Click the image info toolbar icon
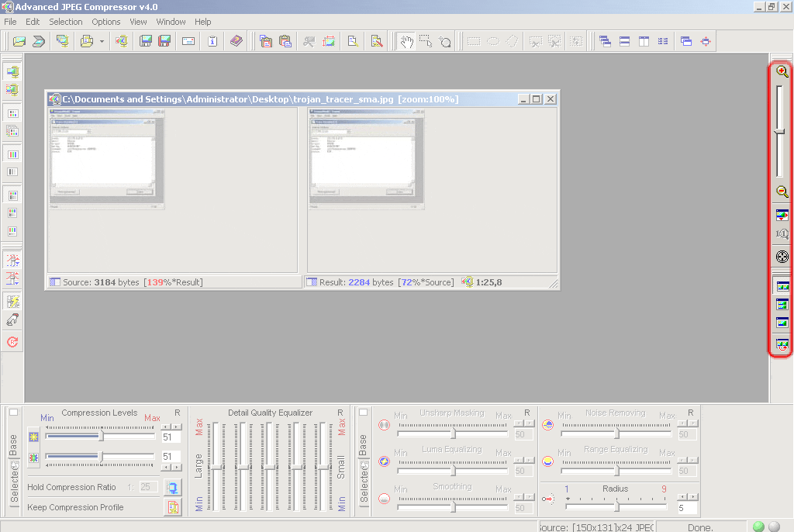 coord(212,42)
